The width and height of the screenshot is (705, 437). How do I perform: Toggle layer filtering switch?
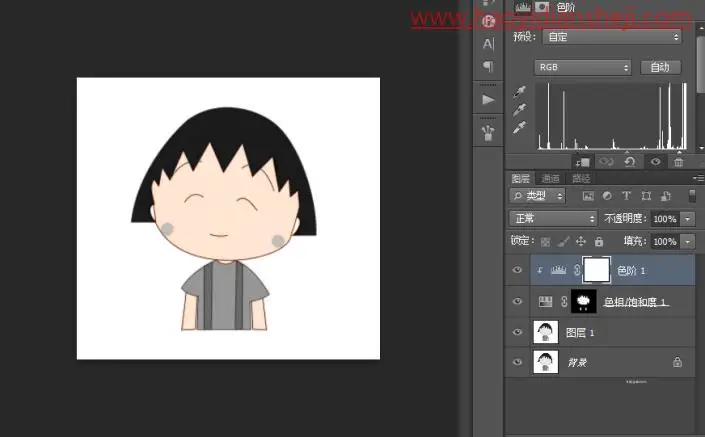coord(692,196)
